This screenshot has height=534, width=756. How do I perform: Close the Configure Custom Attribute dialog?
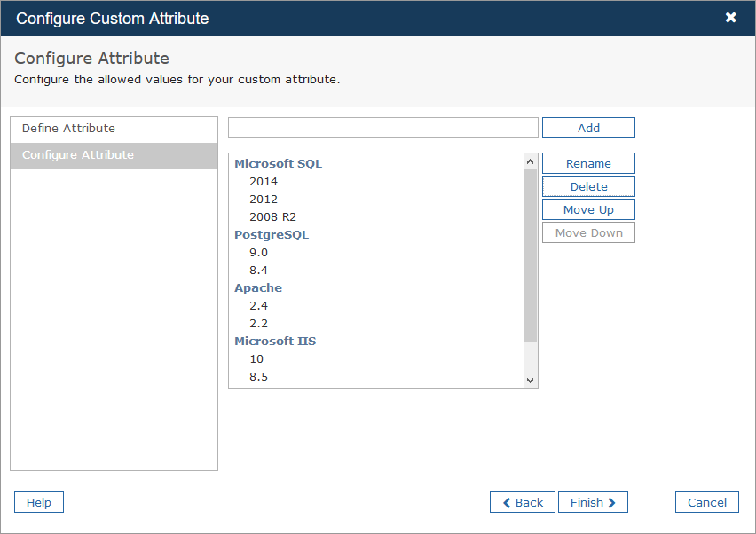730,18
